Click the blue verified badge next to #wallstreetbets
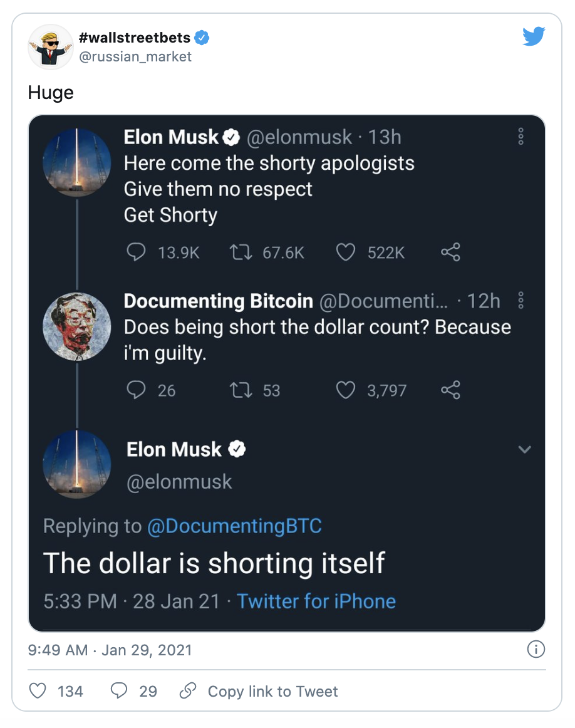The image size is (575, 728). 201,38
